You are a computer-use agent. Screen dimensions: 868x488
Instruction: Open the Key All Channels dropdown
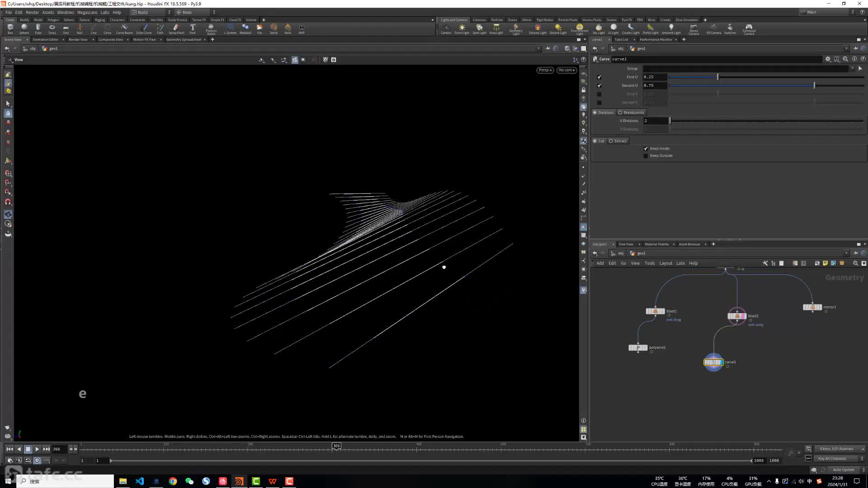[x=840, y=459]
